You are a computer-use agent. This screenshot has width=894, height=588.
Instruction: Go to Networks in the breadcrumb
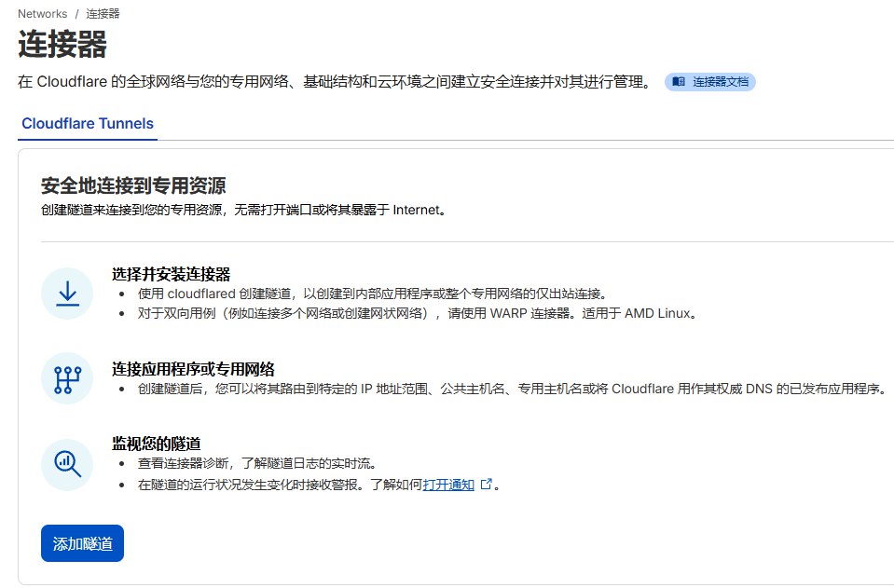click(x=42, y=14)
